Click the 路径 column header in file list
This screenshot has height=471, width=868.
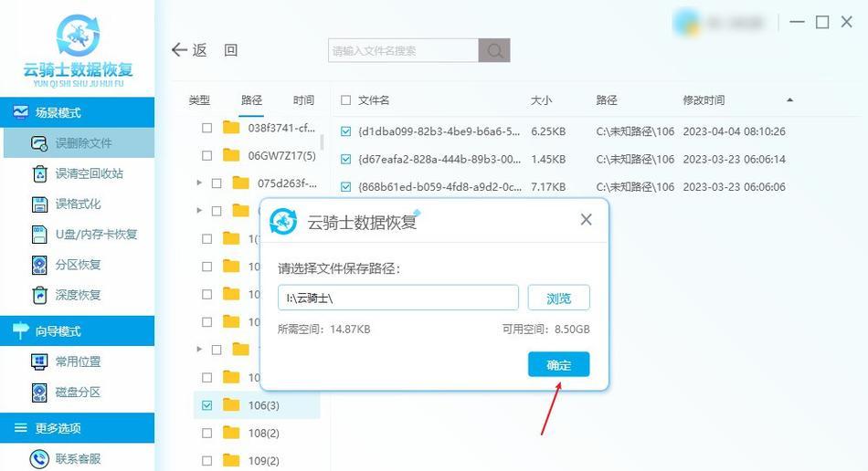tap(607, 100)
